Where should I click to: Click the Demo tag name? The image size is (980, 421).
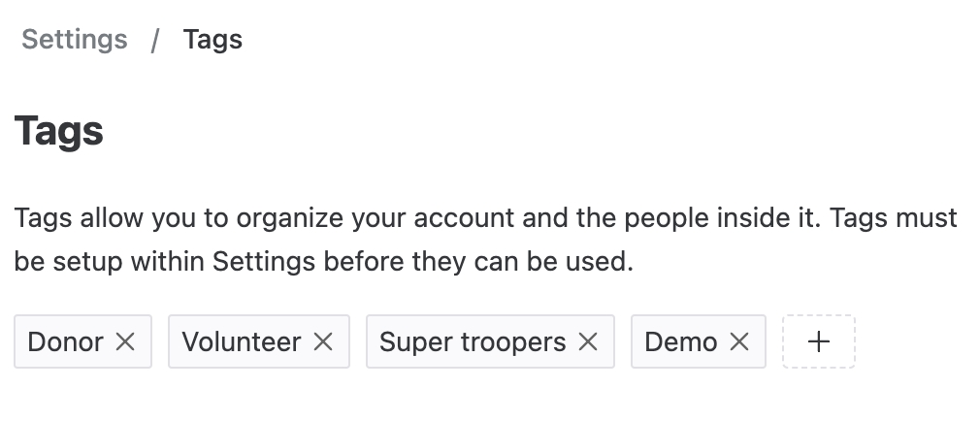(681, 341)
